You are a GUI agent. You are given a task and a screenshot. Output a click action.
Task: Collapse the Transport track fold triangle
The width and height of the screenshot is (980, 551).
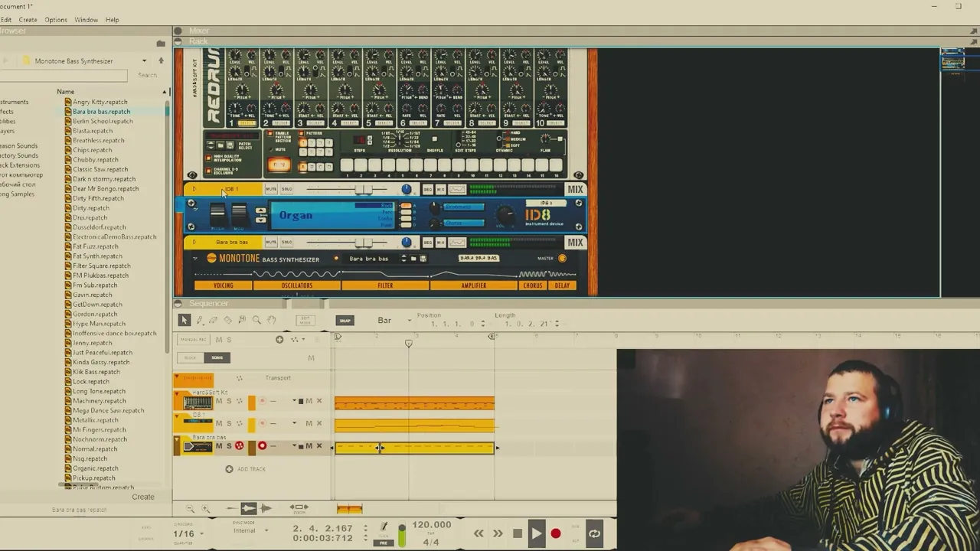[x=178, y=377]
